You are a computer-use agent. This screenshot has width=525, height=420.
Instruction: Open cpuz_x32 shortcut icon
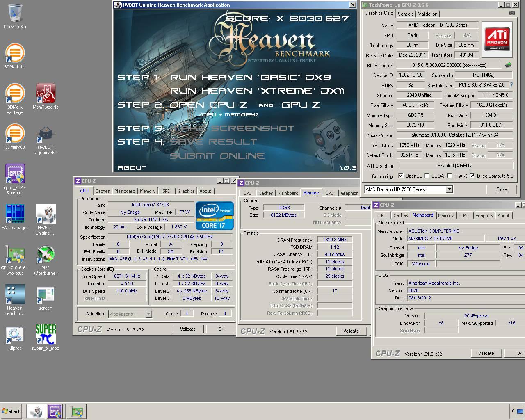point(15,179)
